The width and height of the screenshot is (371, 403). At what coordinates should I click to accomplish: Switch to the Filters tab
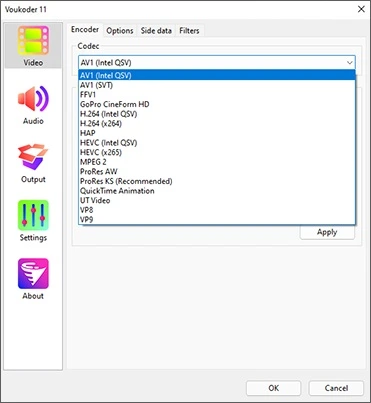click(189, 31)
